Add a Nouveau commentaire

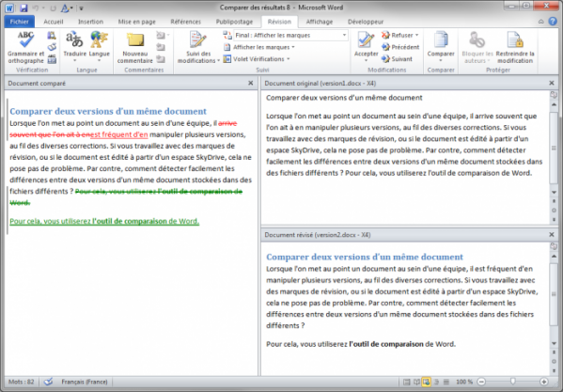click(135, 48)
